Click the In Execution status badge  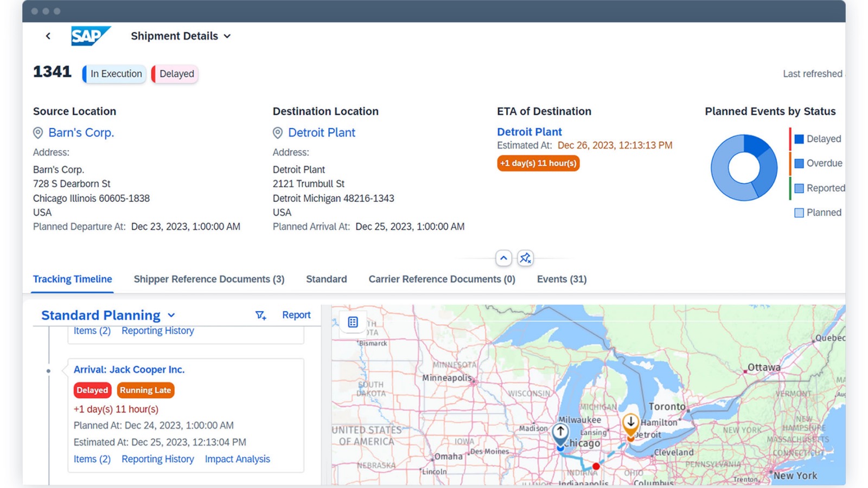coord(114,74)
